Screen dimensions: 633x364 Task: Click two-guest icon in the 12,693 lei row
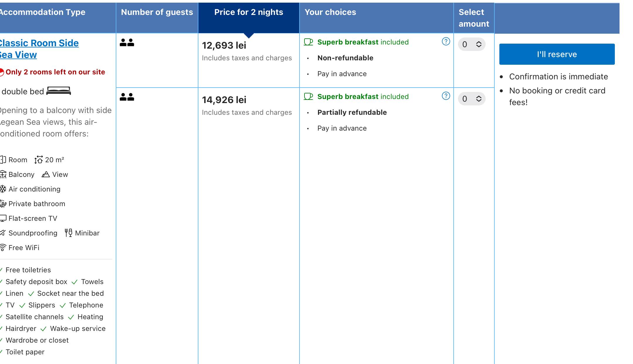click(x=127, y=43)
